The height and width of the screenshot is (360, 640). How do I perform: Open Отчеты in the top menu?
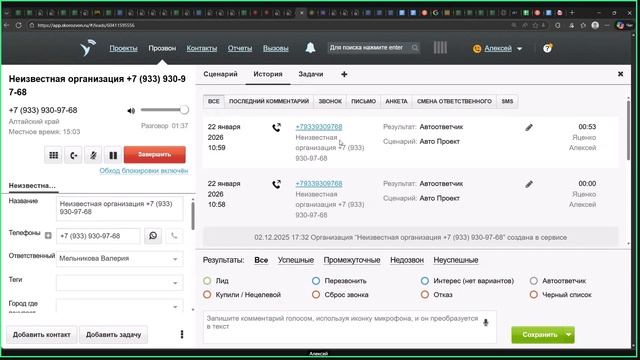240,48
